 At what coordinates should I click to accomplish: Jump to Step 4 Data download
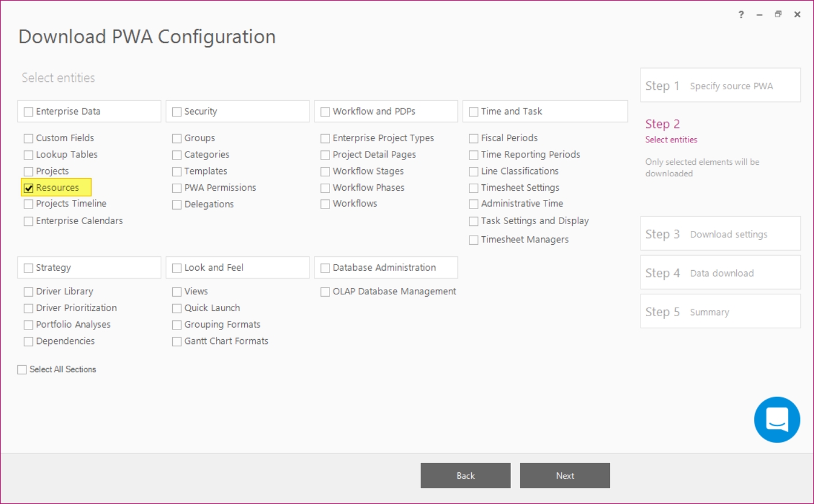click(x=720, y=272)
